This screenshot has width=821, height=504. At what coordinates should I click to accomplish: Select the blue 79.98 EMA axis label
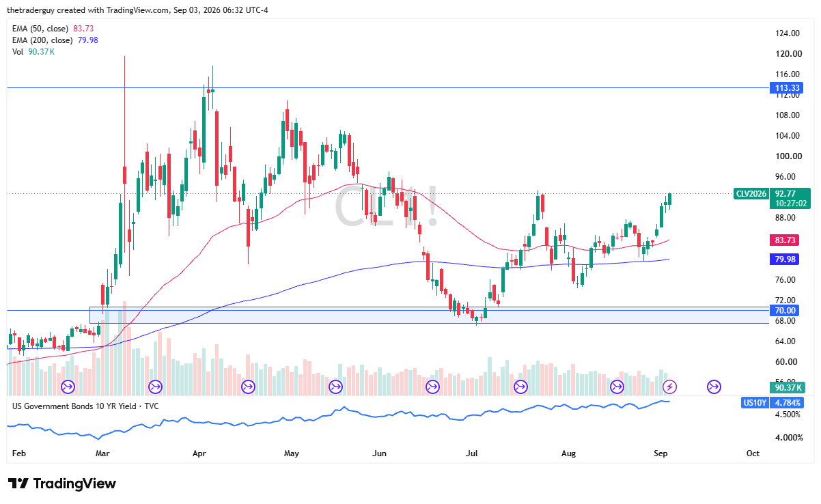(783, 260)
